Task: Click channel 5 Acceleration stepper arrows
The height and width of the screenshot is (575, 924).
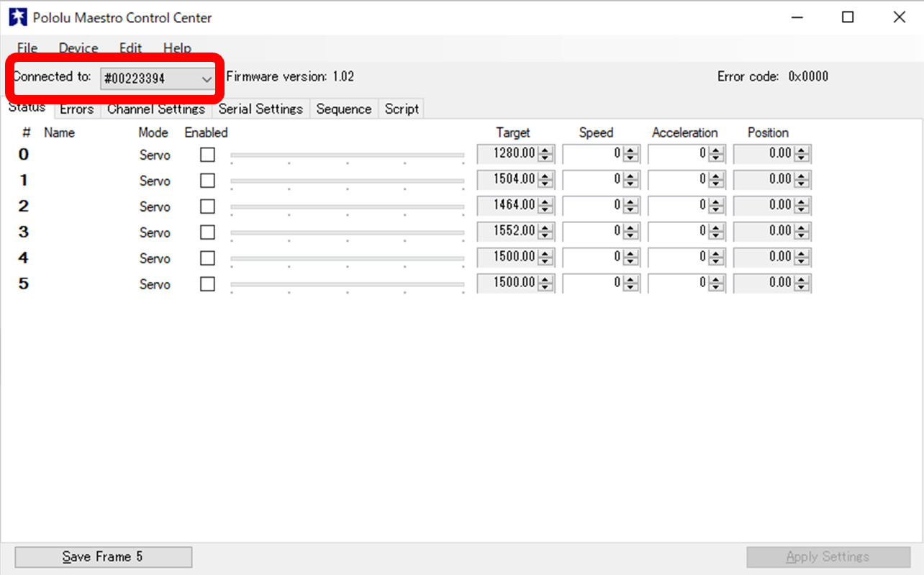Action: tap(716, 283)
